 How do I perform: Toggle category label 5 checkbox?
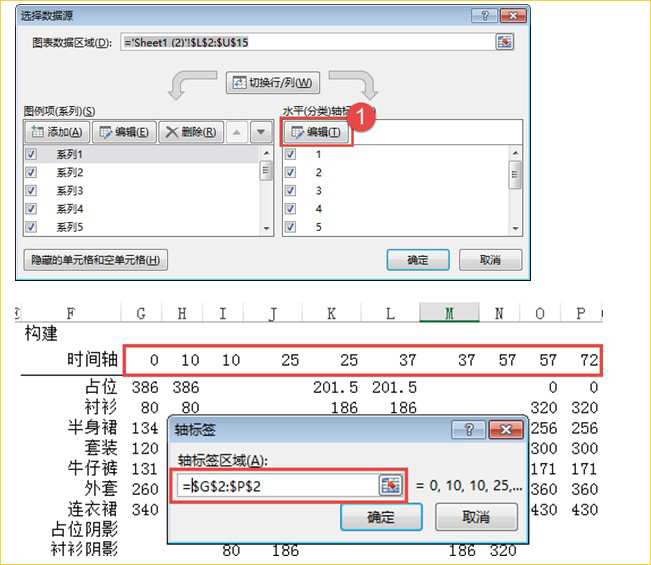290,227
